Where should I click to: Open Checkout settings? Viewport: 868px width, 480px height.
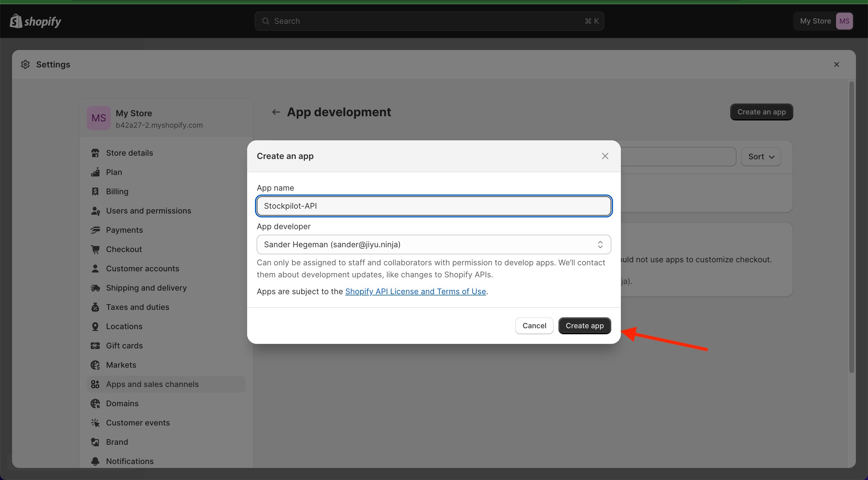click(166, 249)
